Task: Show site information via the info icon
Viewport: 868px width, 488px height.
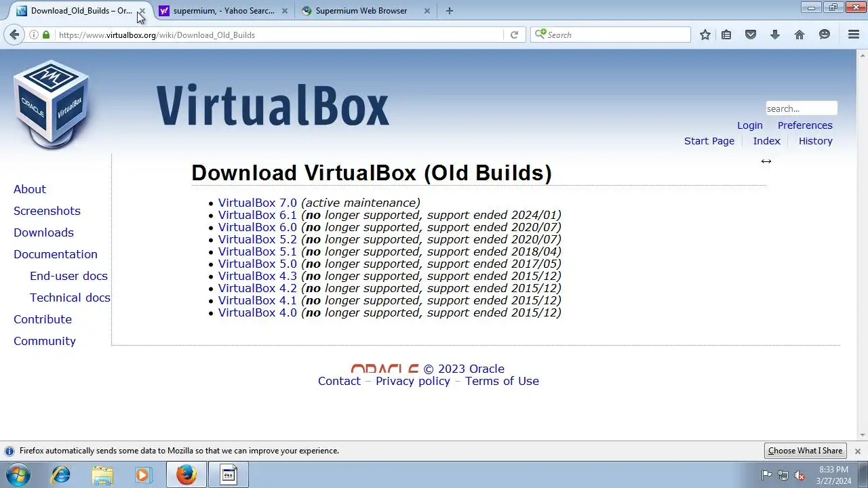Action: [x=33, y=35]
